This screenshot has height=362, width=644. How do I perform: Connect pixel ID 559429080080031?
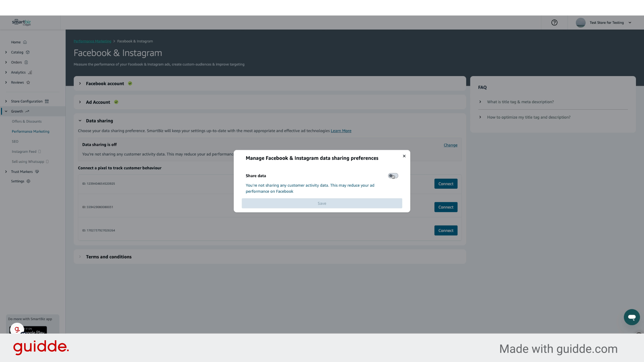coord(446,207)
